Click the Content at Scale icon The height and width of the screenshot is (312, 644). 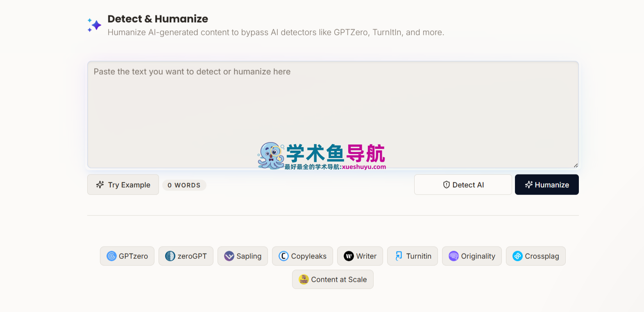[304, 280]
